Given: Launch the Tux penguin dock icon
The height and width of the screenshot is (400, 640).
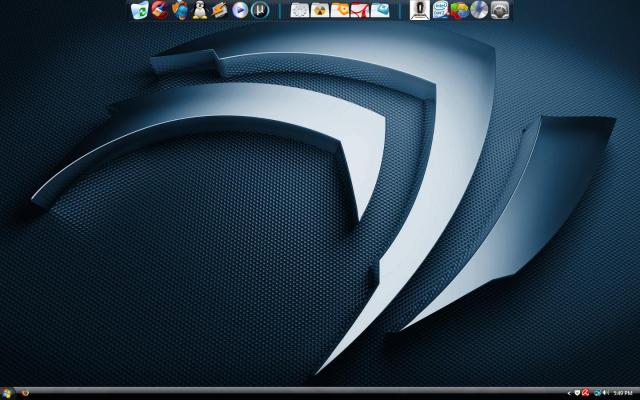Looking at the screenshot, I should [x=200, y=10].
